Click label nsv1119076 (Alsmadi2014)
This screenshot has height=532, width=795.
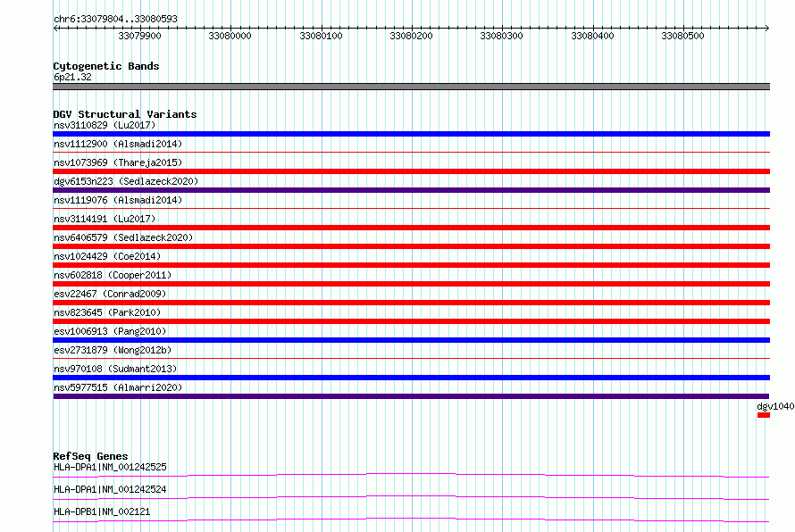[x=118, y=200]
